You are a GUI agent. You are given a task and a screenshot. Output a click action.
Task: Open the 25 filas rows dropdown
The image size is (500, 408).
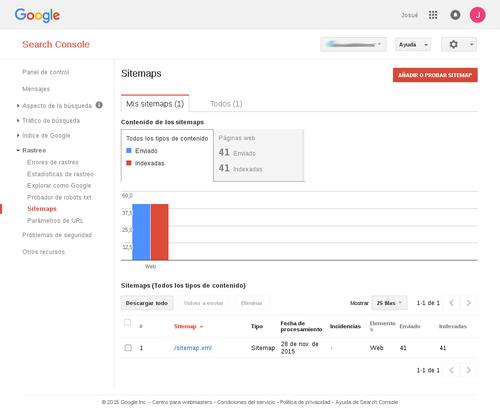[x=389, y=303]
